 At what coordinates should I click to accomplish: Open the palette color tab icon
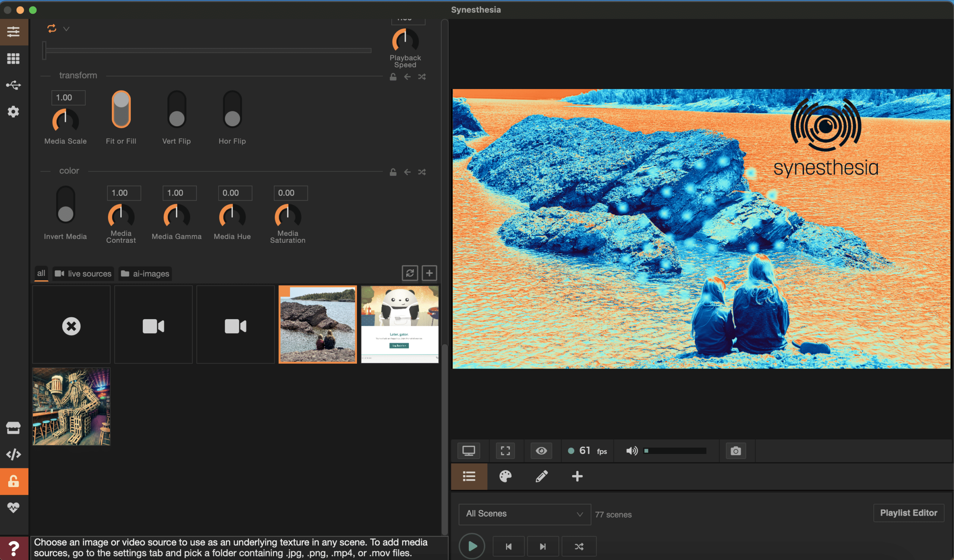pos(505,476)
